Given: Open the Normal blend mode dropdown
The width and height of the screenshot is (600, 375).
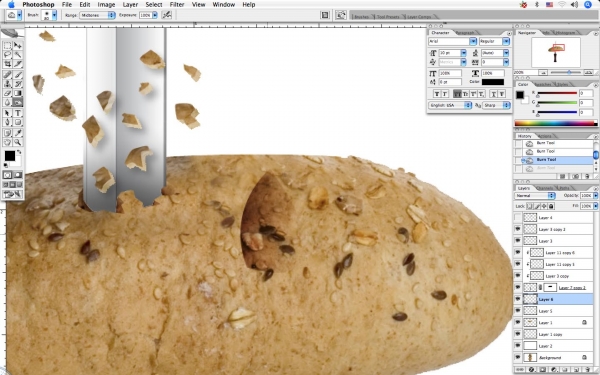Looking at the screenshot, I should pyautogui.click(x=535, y=196).
